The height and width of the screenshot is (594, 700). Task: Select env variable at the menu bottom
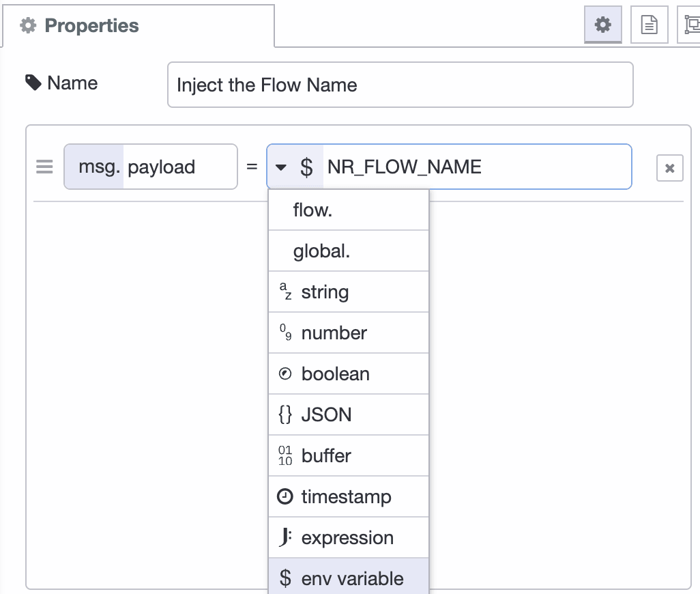348,578
